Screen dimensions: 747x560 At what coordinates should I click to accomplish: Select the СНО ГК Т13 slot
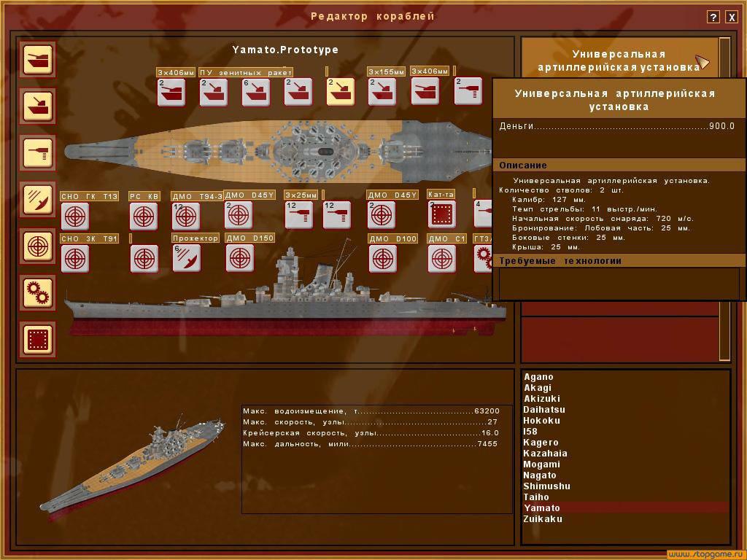[x=74, y=216]
